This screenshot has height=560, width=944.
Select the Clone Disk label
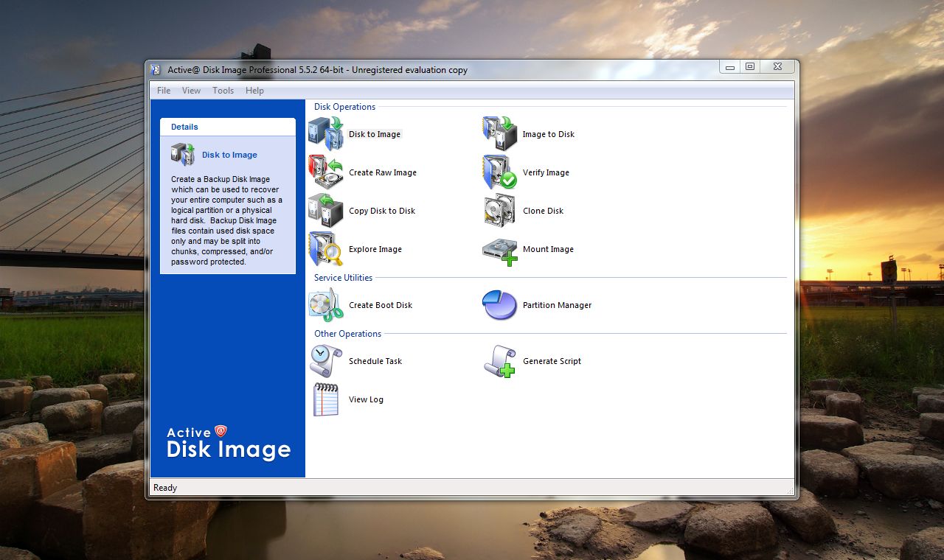[x=544, y=211]
